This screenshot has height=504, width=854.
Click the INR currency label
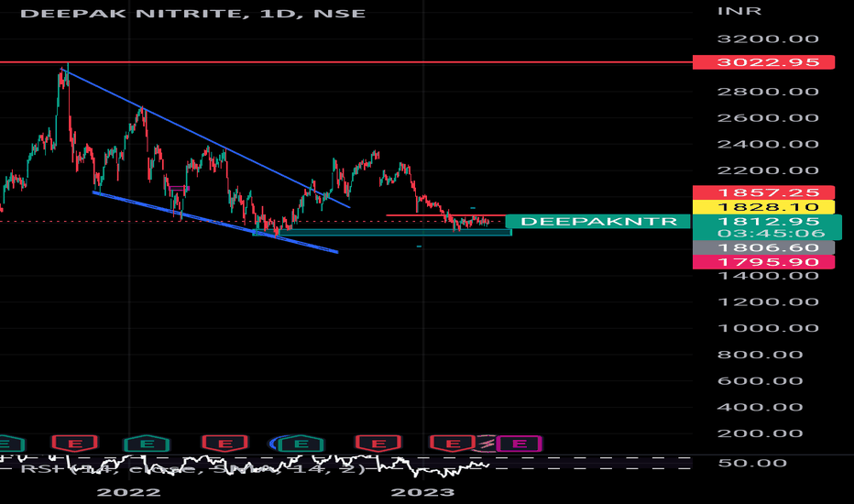(x=739, y=11)
